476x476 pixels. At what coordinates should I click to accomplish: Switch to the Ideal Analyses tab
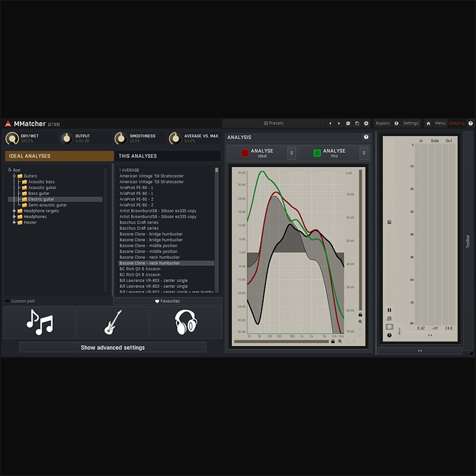[x=59, y=156]
